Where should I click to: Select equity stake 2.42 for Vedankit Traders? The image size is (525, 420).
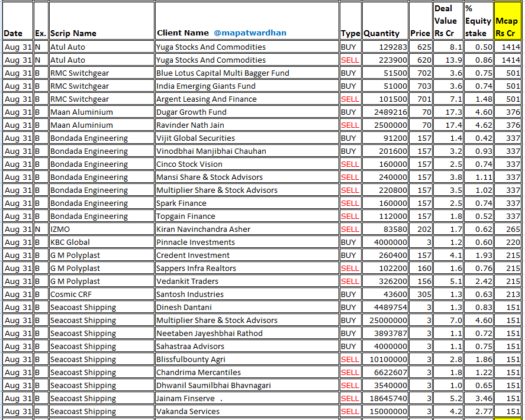click(478, 282)
